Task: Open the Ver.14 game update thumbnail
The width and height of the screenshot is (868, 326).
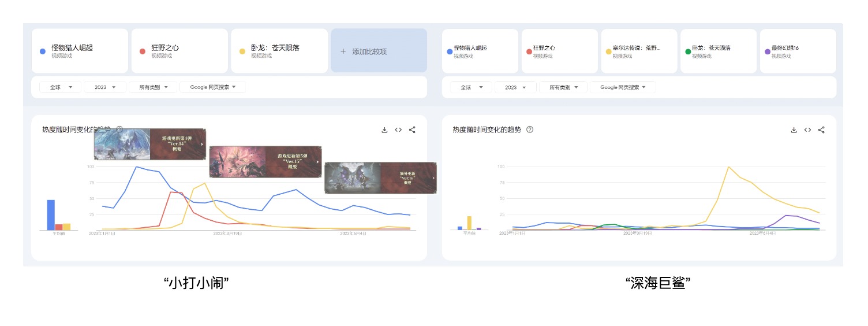Action: (149, 144)
